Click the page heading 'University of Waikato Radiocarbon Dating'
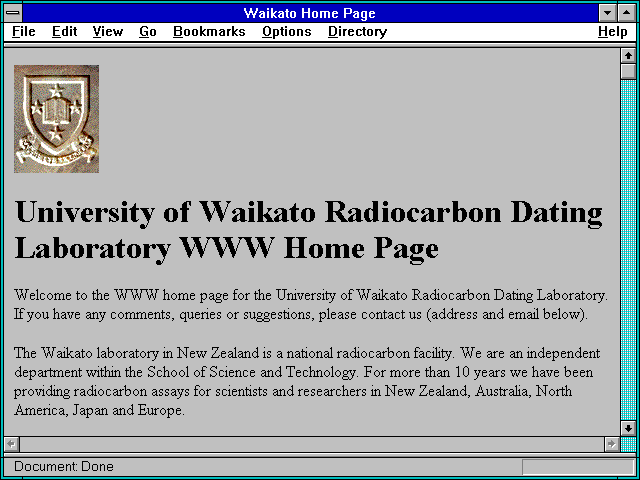Screen dimensions: 640x480 [x=309, y=230]
